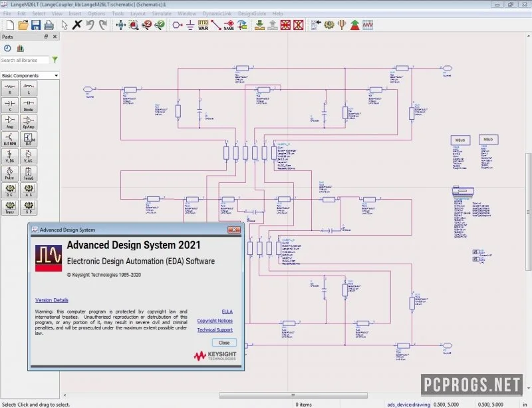The width and height of the screenshot is (532, 408).
Task: Create a new schematic with New icon
Action: click(10, 25)
